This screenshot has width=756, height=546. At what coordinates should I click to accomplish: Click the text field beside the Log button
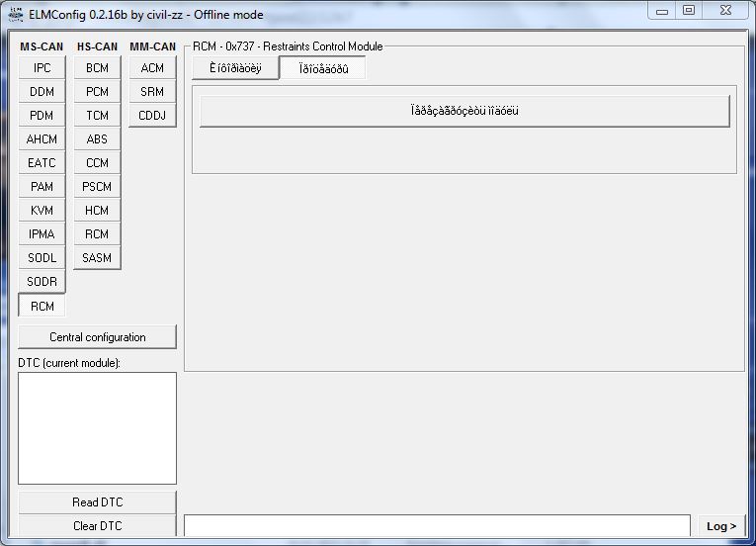click(x=437, y=526)
